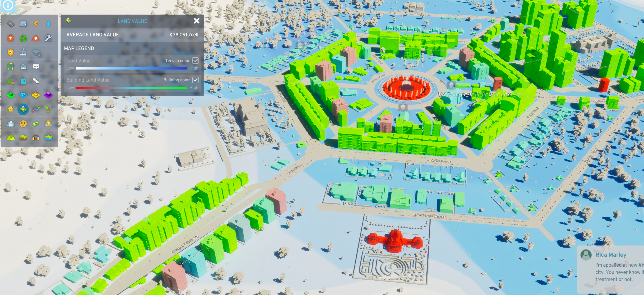Show the Communication speech bubble infoview
The height and width of the screenshot is (295, 644).
point(36,67)
